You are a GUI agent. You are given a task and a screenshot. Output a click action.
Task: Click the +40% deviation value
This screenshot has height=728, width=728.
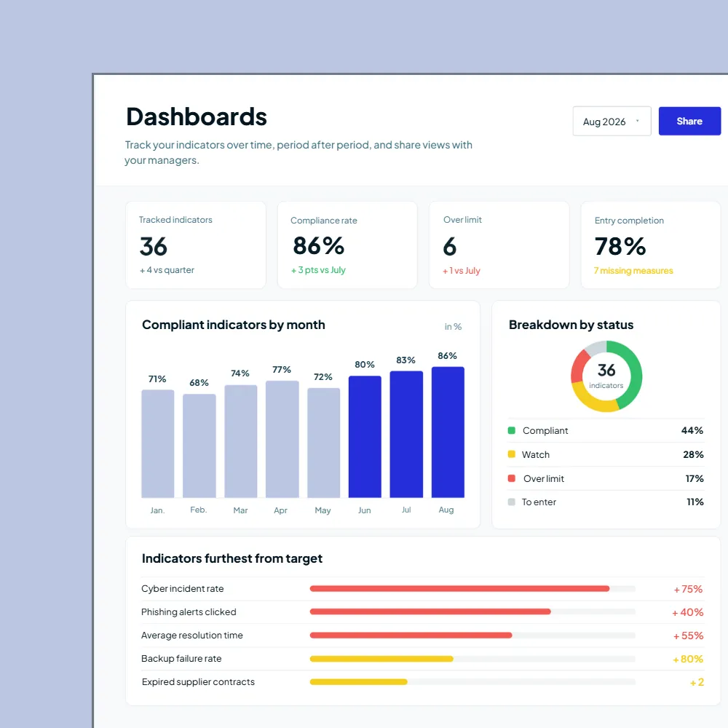pyautogui.click(x=688, y=612)
